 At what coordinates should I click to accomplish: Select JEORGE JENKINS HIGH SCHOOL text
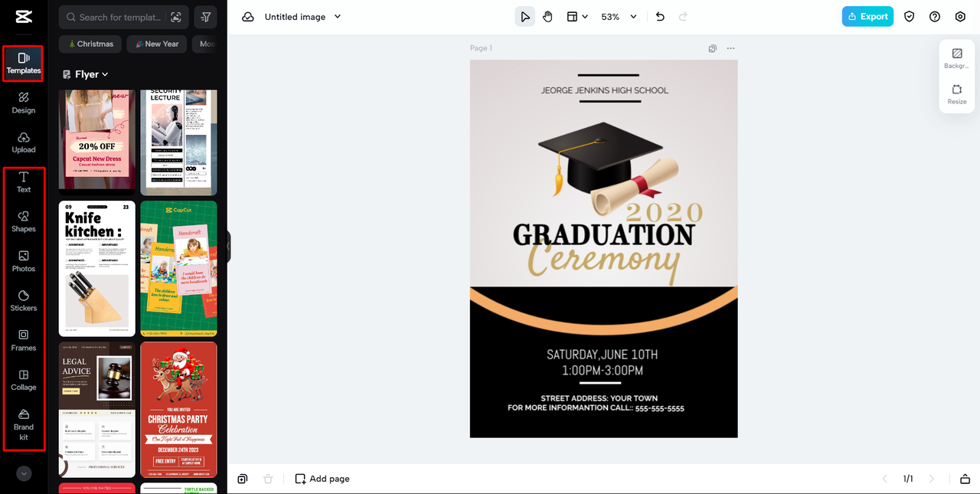(x=604, y=90)
